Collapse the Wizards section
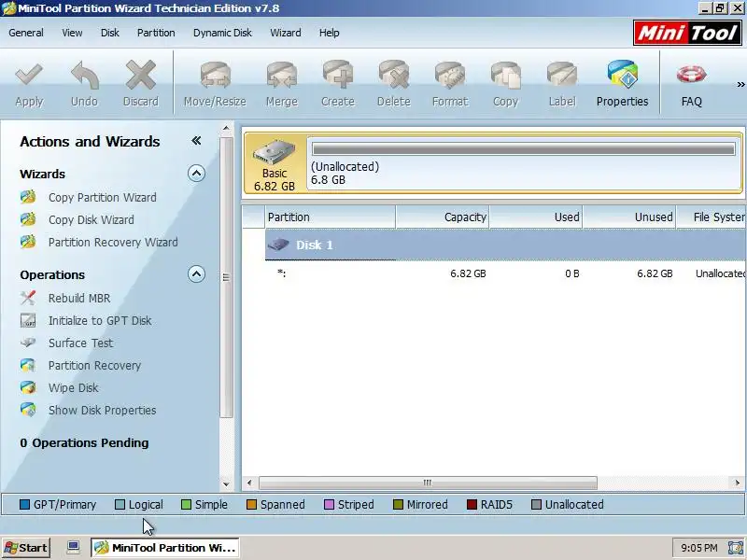Image resolution: width=747 pixels, height=560 pixels. [196, 174]
